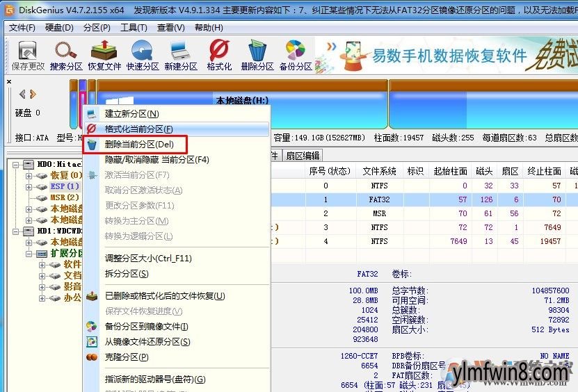Open the 备份分区 backup partition tool

pos(296,54)
